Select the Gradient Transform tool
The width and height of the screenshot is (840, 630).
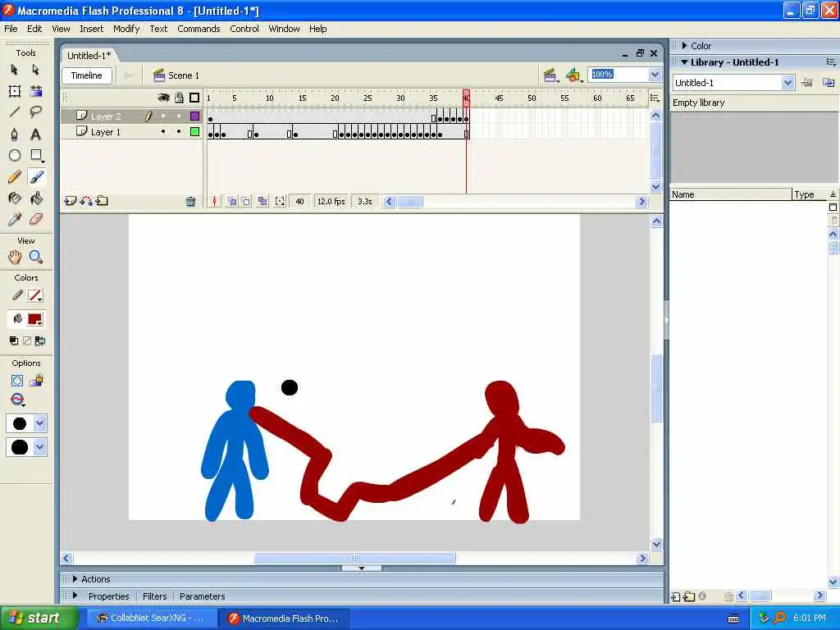click(36, 91)
